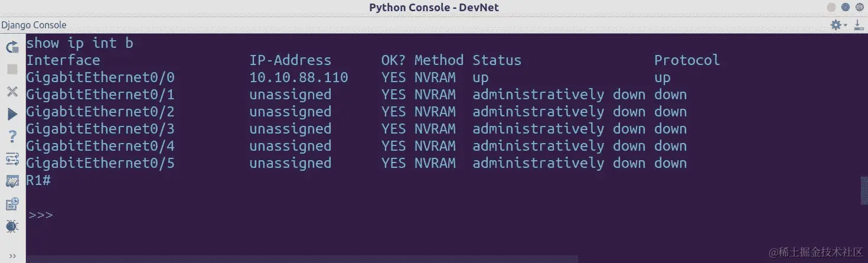Show variables pane icon in sidebar

[12, 181]
